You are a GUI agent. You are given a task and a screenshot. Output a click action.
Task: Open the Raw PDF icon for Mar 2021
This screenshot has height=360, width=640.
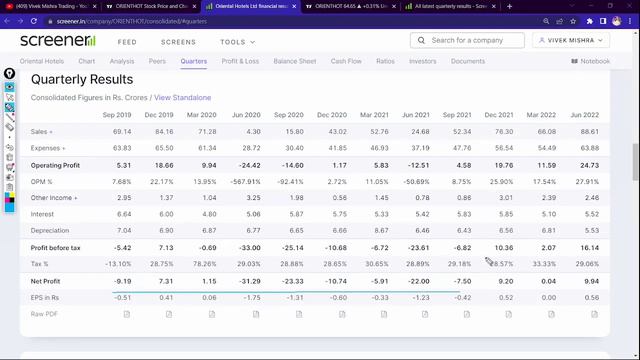pos(384,314)
